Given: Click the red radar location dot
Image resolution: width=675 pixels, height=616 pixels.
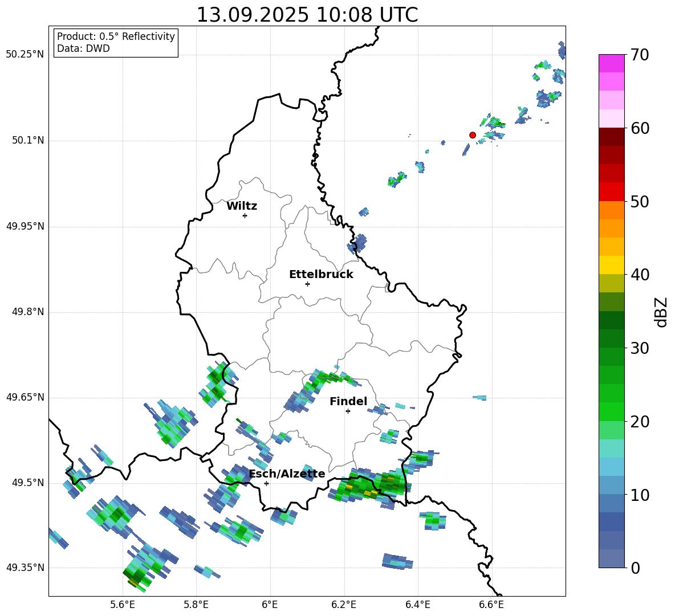Looking at the screenshot, I should (x=472, y=135).
